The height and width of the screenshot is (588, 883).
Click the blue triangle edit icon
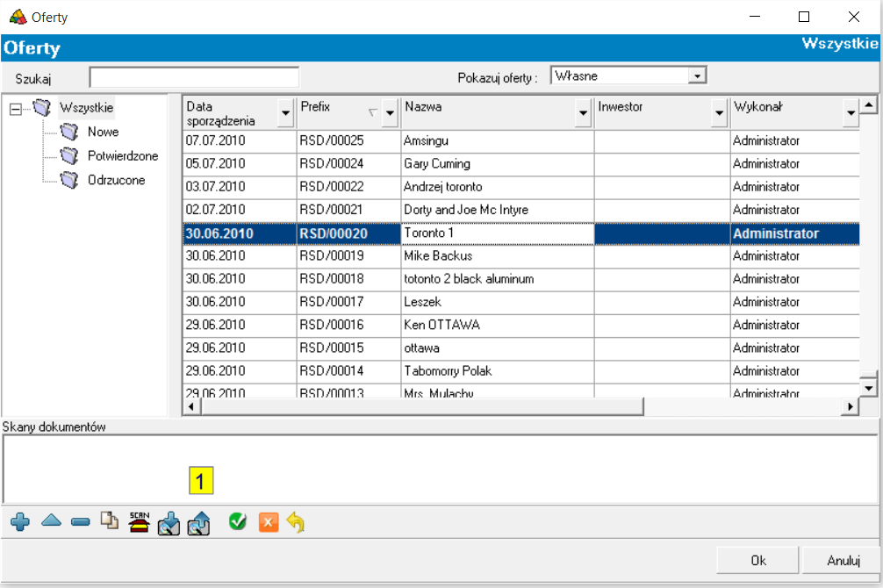[51, 521]
